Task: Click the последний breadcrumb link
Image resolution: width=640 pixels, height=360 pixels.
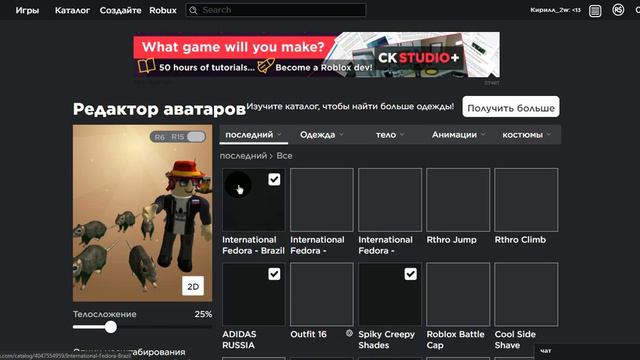Action: [243, 156]
